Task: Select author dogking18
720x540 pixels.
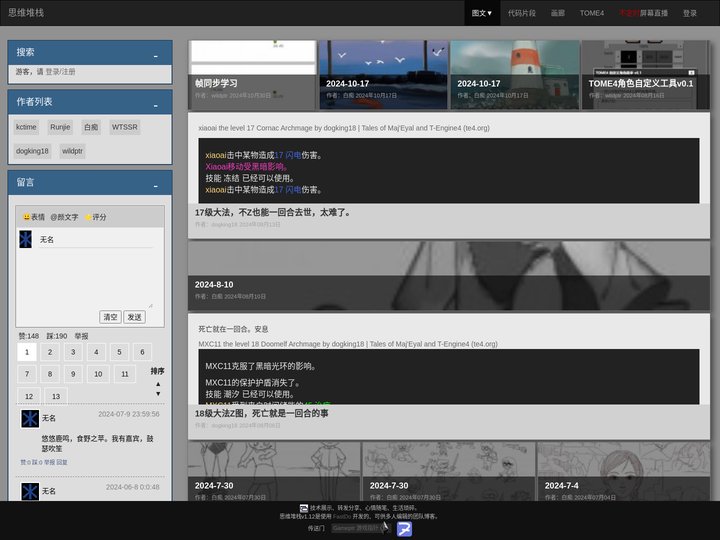Action: tap(32, 151)
